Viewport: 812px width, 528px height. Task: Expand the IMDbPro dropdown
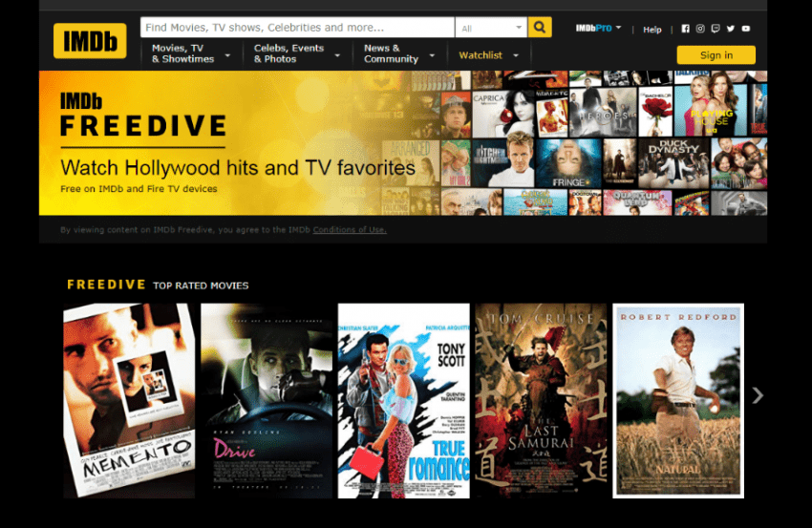(x=598, y=28)
